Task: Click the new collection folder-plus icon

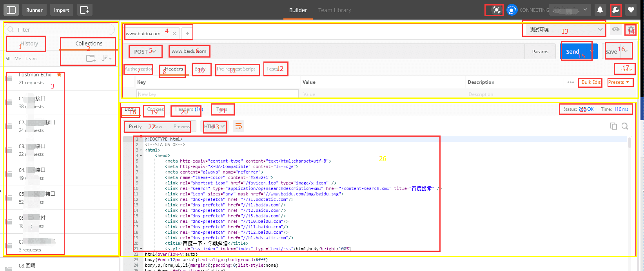Action: pyautogui.click(x=91, y=58)
